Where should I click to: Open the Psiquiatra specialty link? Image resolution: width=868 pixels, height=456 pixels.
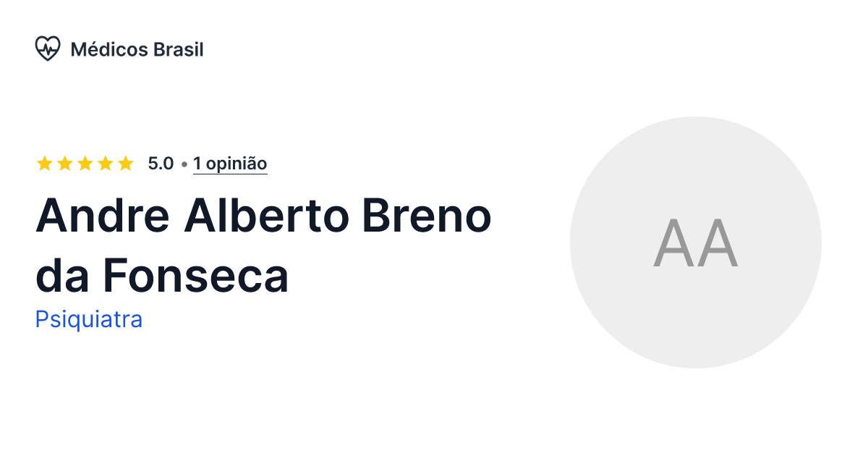pyautogui.click(x=89, y=319)
